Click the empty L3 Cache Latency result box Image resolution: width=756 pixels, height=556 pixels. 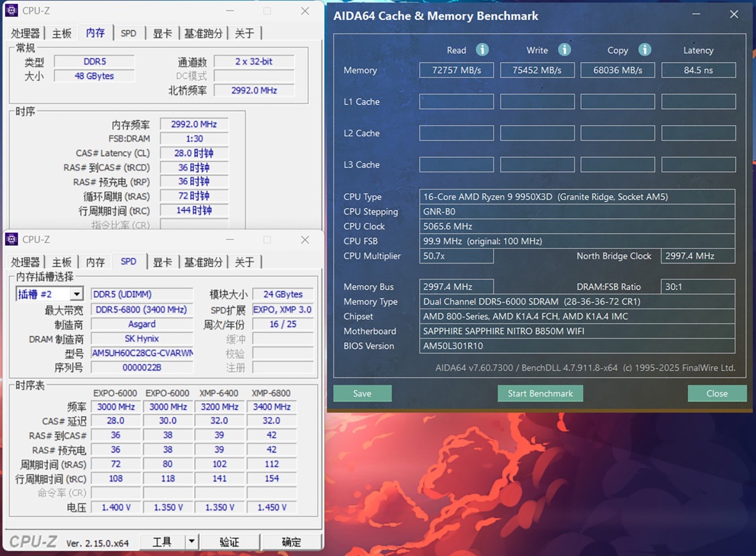699,164
